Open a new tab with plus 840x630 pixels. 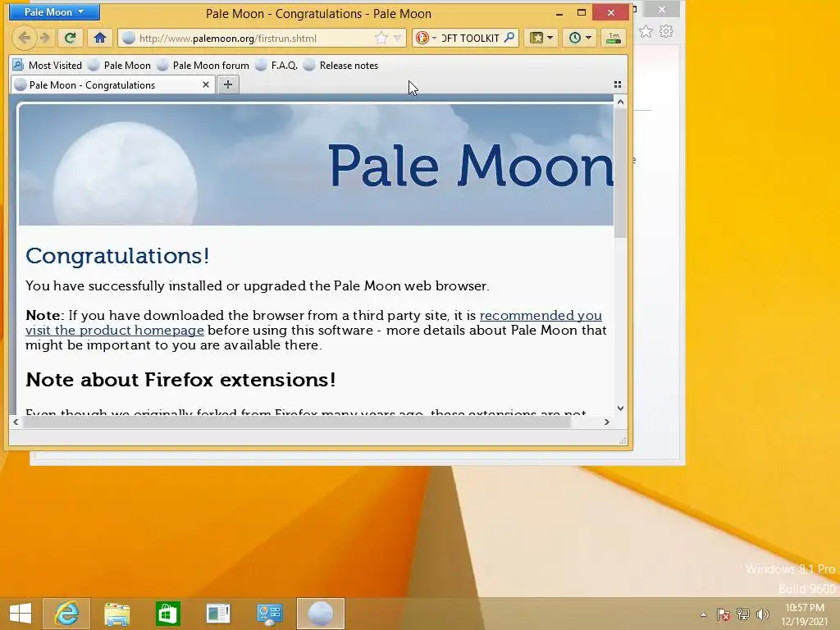point(228,84)
